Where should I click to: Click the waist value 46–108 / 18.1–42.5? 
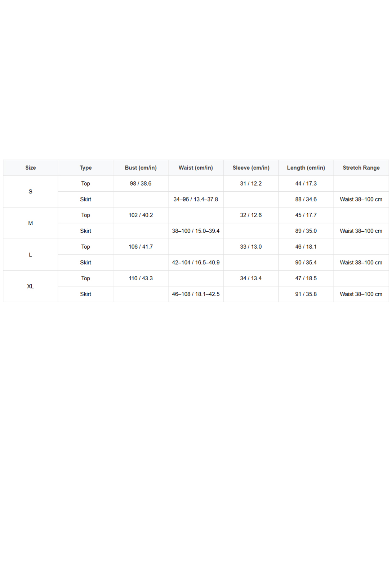point(196,294)
